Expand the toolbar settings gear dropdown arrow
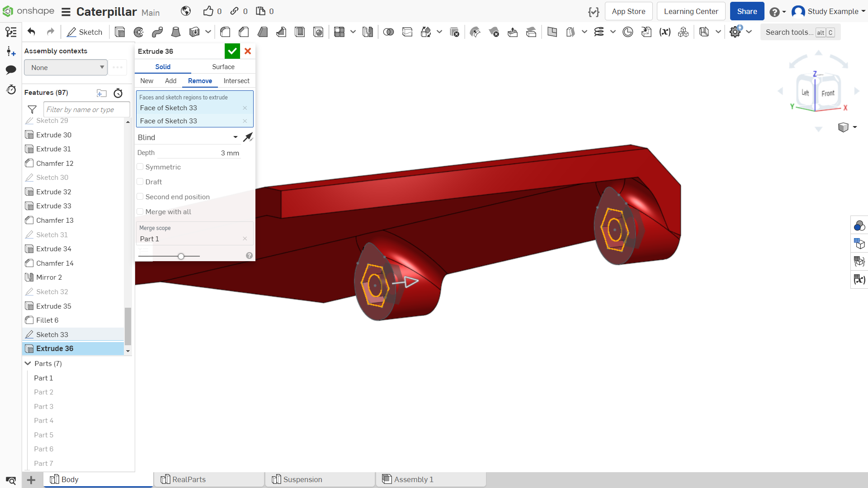The height and width of the screenshot is (488, 868). point(749,32)
